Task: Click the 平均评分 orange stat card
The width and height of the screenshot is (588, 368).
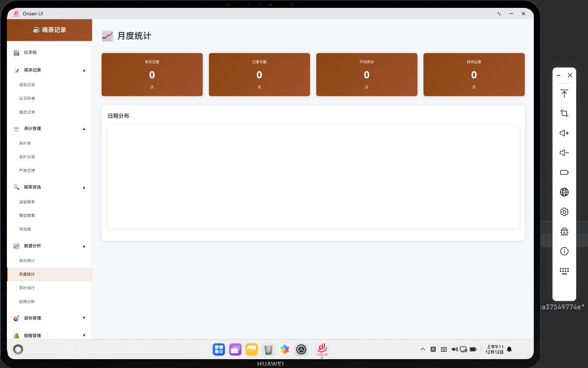Action: (x=366, y=74)
